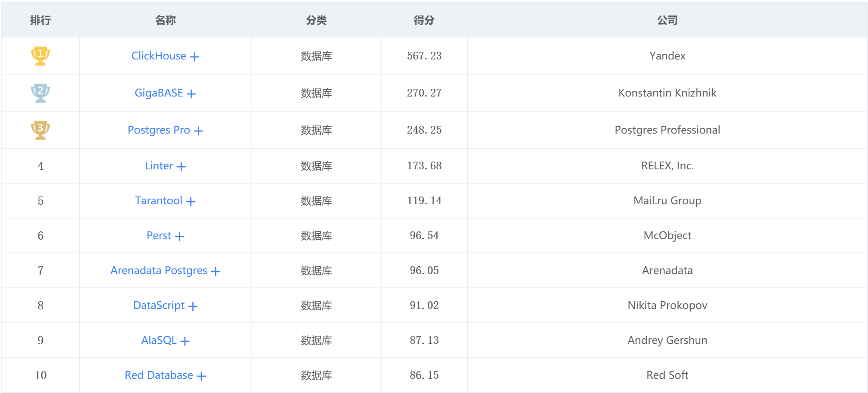Click the bronze trophy icon for Postgres Pro
Image resolution: width=868 pixels, height=393 pixels.
click(x=40, y=129)
